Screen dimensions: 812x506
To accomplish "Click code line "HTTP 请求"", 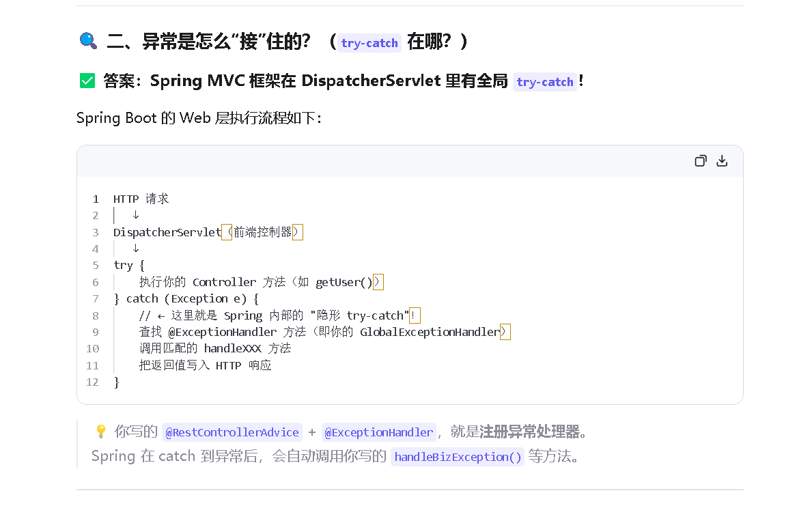I will click(x=141, y=199).
